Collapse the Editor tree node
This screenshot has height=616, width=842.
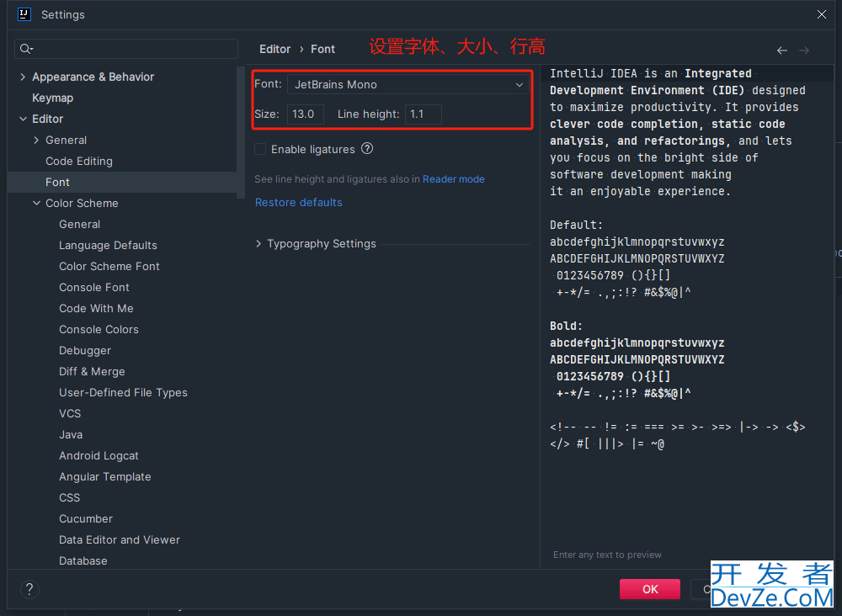[23, 119]
